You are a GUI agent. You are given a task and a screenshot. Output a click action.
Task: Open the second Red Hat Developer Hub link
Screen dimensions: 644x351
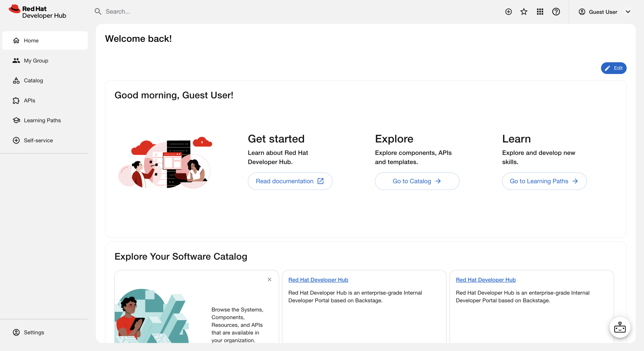(x=486, y=280)
